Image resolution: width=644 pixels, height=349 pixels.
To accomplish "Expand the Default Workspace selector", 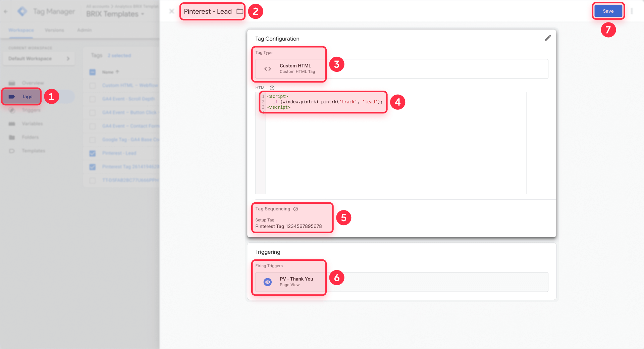I will click(39, 58).
